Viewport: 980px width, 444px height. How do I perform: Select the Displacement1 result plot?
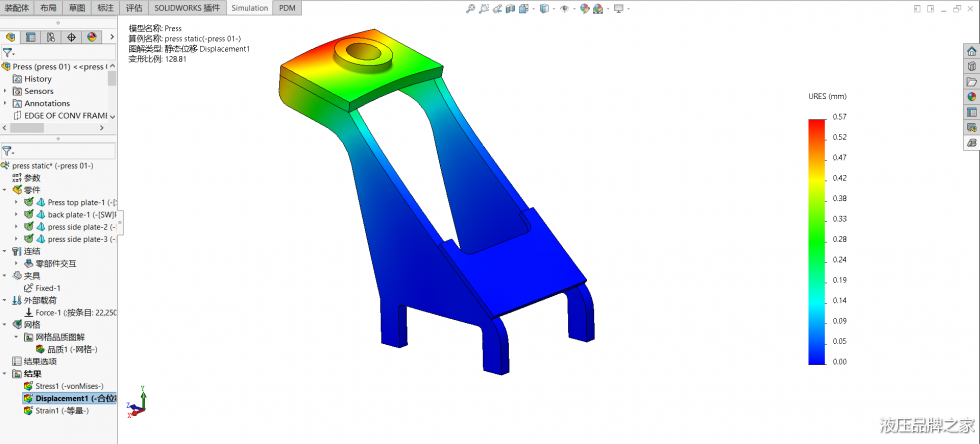[x=69, y=398]
